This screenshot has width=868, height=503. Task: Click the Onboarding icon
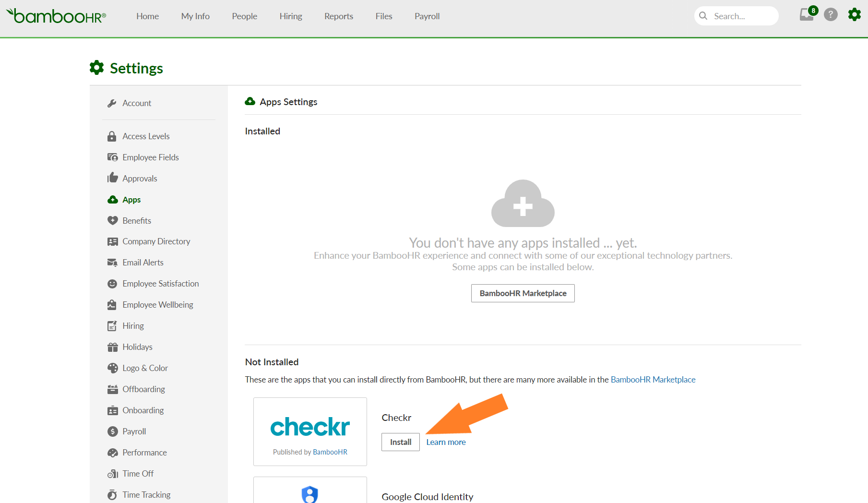click(x=112, y=410)
